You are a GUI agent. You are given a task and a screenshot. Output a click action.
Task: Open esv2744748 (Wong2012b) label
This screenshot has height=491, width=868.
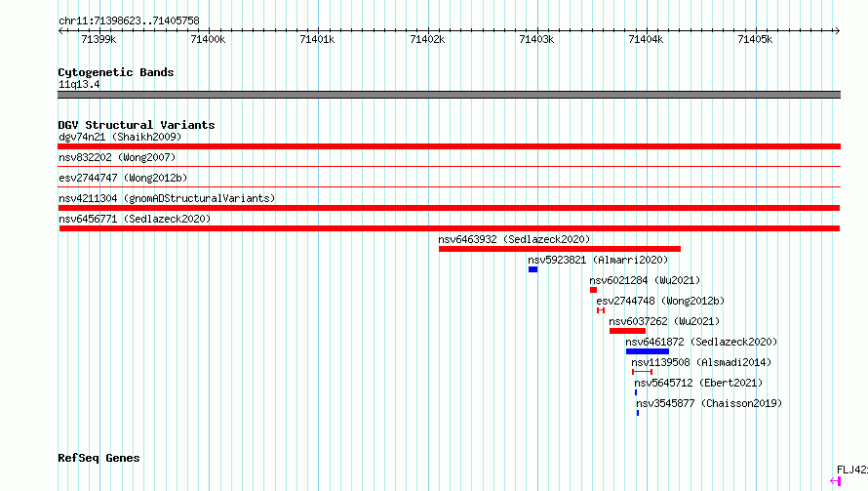point(660,301)
